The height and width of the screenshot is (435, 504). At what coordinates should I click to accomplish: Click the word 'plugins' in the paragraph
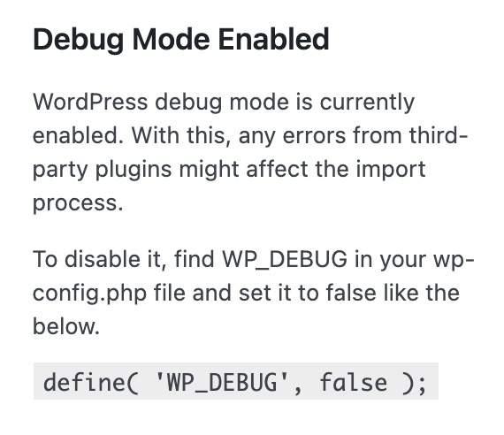click(134, 170)
